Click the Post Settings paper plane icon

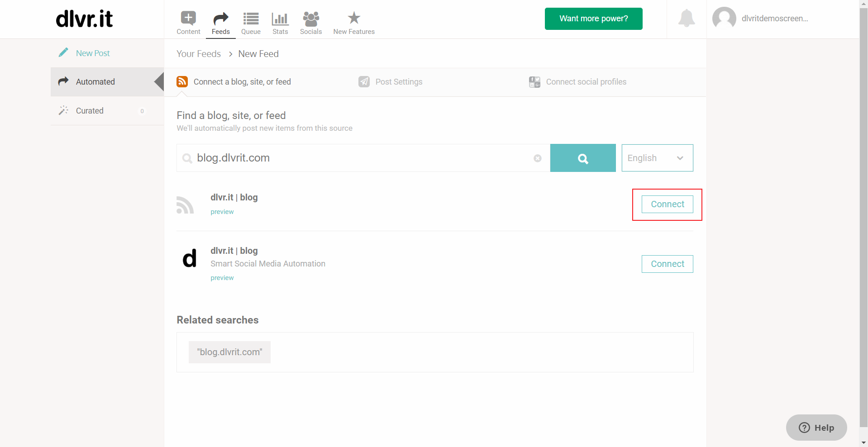[x=364, y=81]
